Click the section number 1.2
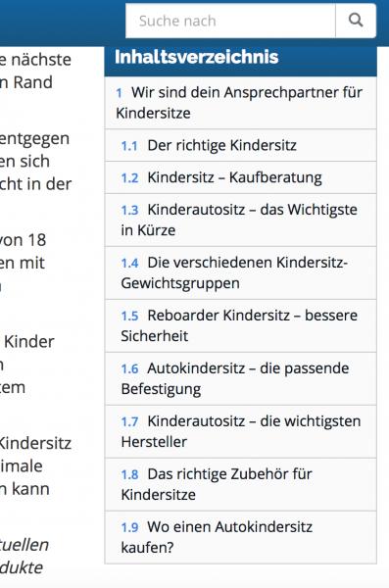The width and height of the screenshot is (389, 588). pyautogui.click(x=129, y=178)
